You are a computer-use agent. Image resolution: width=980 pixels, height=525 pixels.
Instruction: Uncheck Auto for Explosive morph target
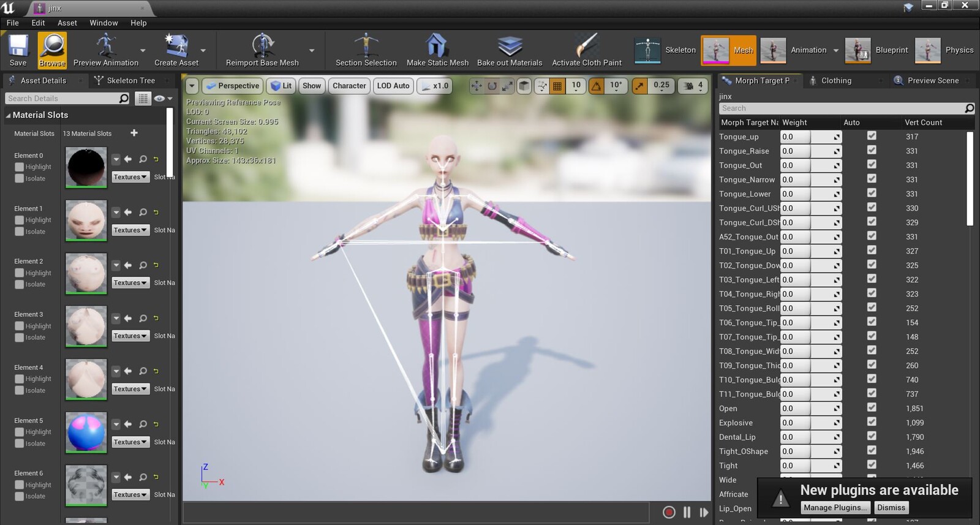[x=872, y=422]
